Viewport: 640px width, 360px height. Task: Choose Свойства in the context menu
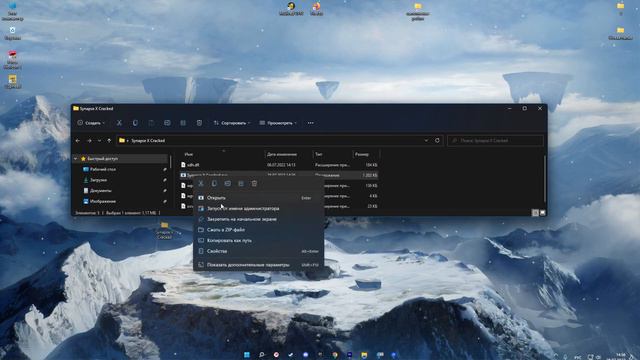click(258, 251)
